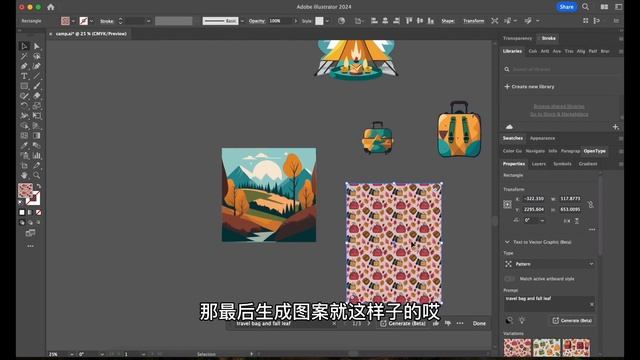
Task: Open Edit Toolbar three-dots button
Action: 31,246
